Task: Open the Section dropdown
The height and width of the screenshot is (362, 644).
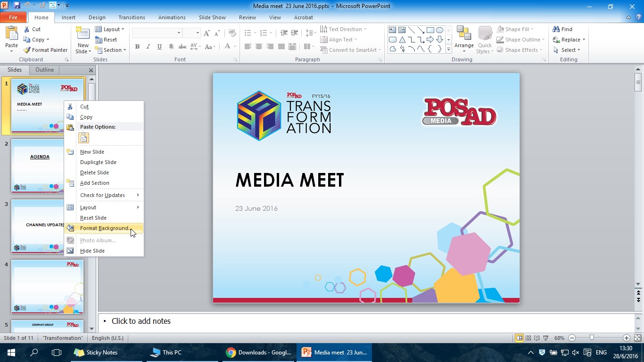Action: point(111,50)
